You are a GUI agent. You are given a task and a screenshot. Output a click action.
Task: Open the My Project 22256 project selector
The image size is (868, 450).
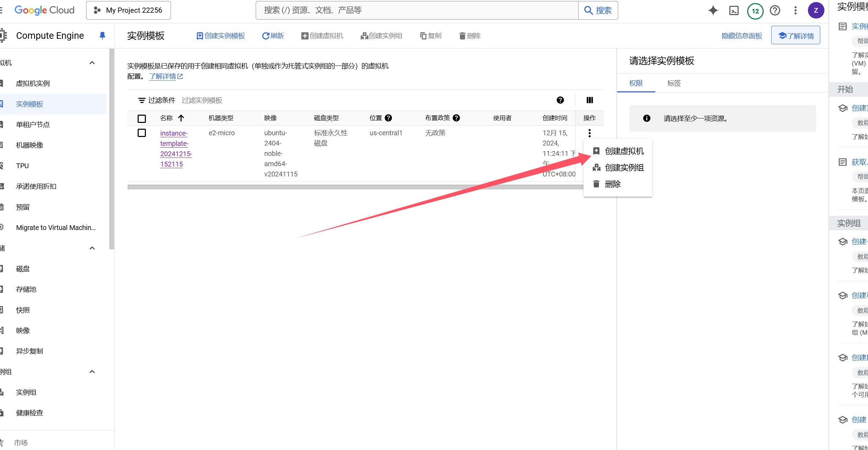pos(128,10)
